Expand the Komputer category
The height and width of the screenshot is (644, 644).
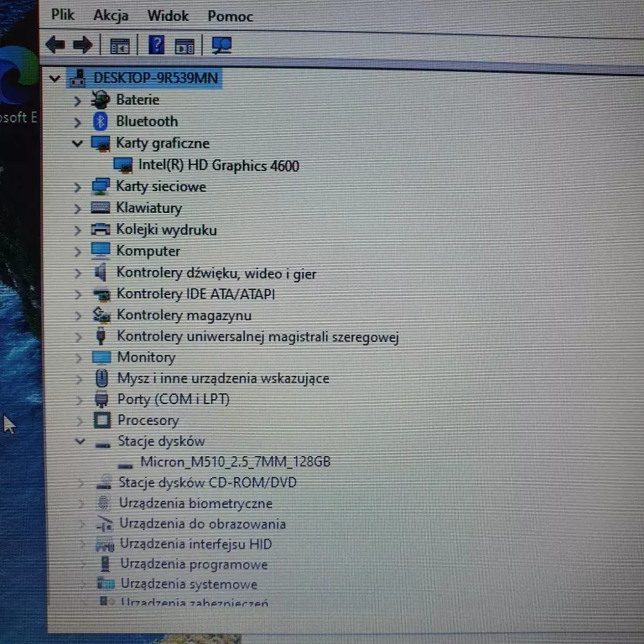click(78, 252)
